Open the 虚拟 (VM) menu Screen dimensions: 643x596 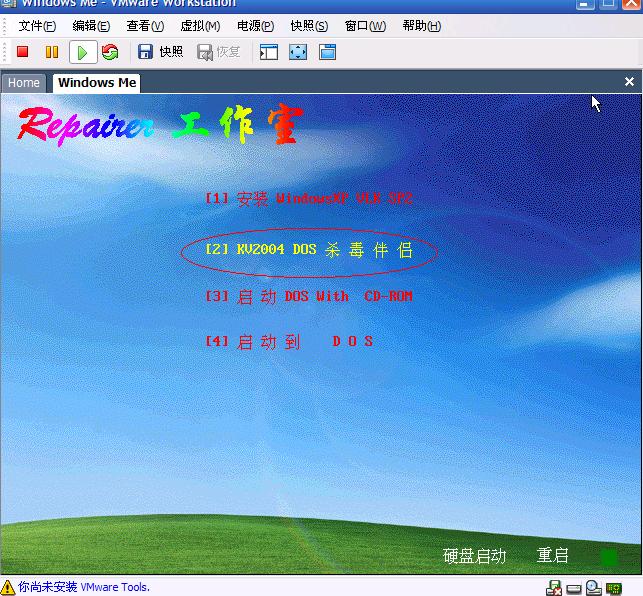point(200,26)
